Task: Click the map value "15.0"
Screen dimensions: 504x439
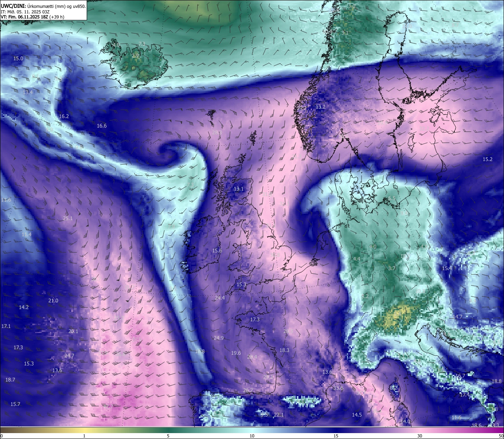Action: (x=19, y=58)
